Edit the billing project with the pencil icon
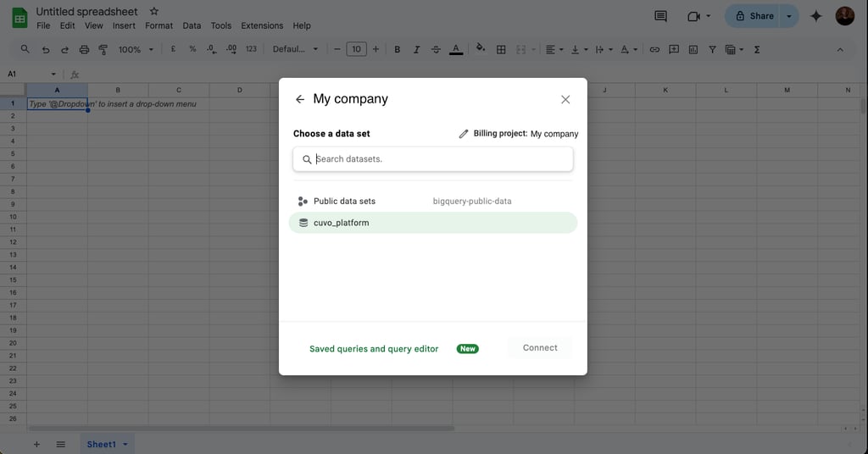The width and height of the screenshot is (868, 454). coord(464,134)
